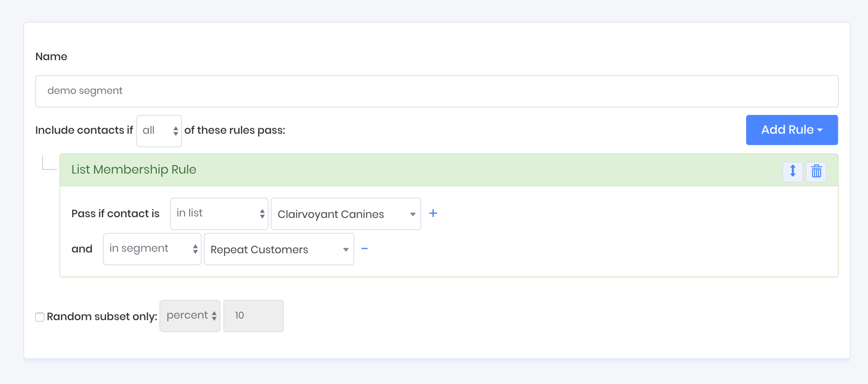Delete the List Membership Rule with trash icon
The image size is (868, 384).
pos(816,171)
